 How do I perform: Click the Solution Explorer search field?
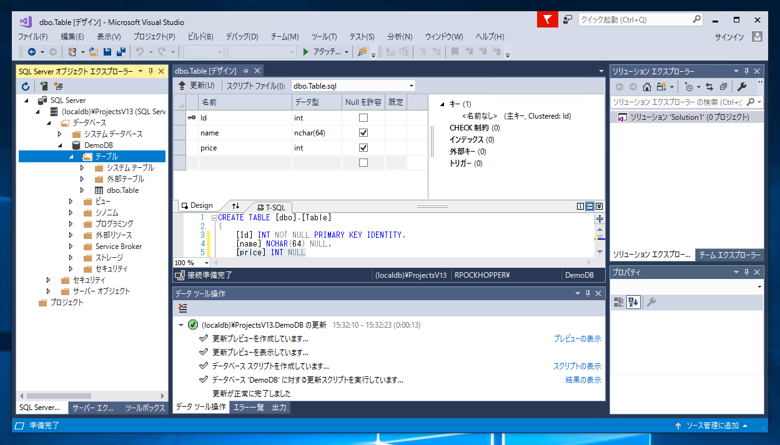678,102
